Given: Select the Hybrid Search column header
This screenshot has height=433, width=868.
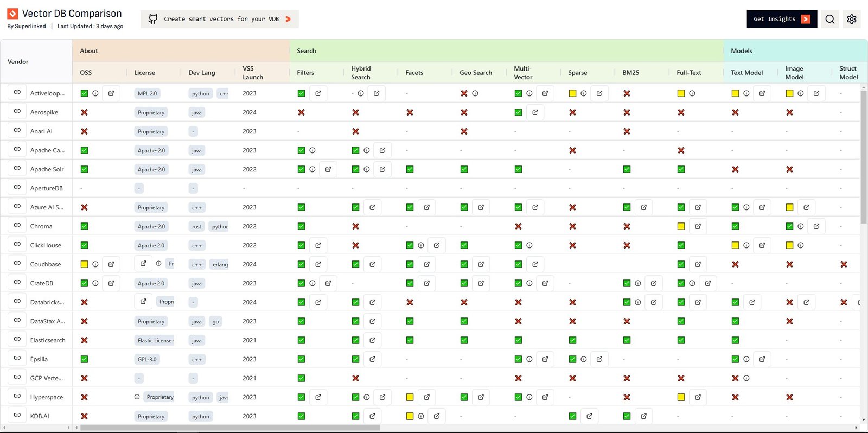Looking at the screenshot, I should 361,73.
